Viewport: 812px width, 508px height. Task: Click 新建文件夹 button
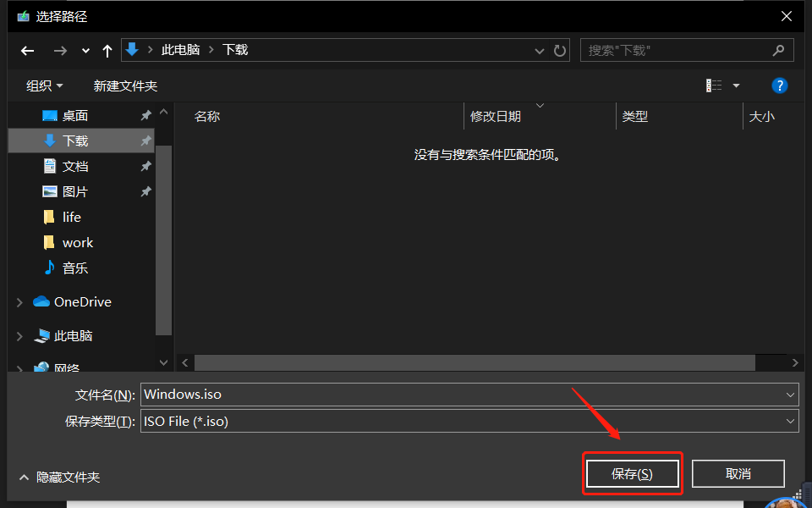(x=125, y=86)
